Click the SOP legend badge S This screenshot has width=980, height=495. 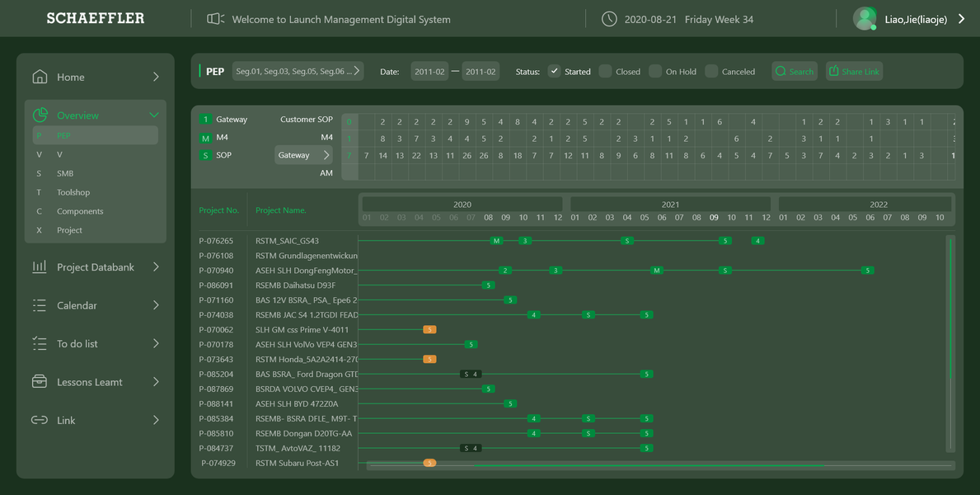[205, 155]
